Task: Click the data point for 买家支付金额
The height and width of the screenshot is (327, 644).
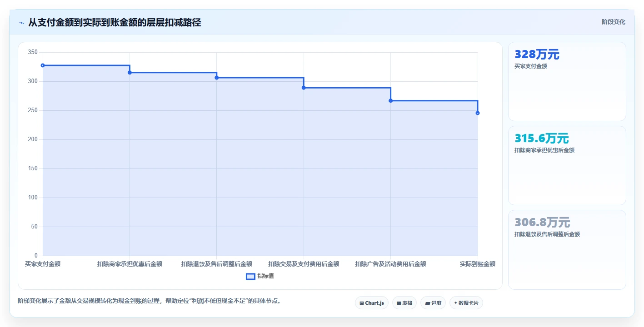Action: pos(43,65)
